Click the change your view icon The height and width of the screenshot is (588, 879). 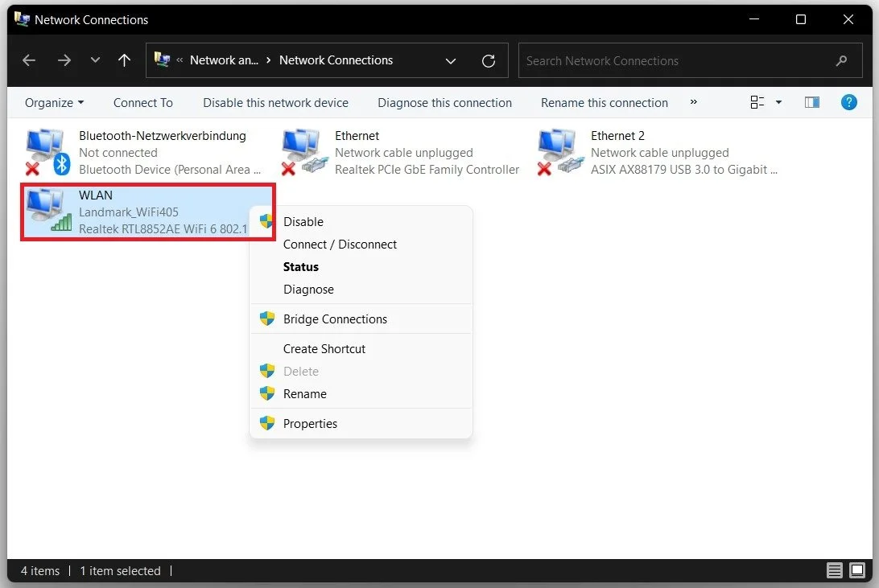coord(757,102)
